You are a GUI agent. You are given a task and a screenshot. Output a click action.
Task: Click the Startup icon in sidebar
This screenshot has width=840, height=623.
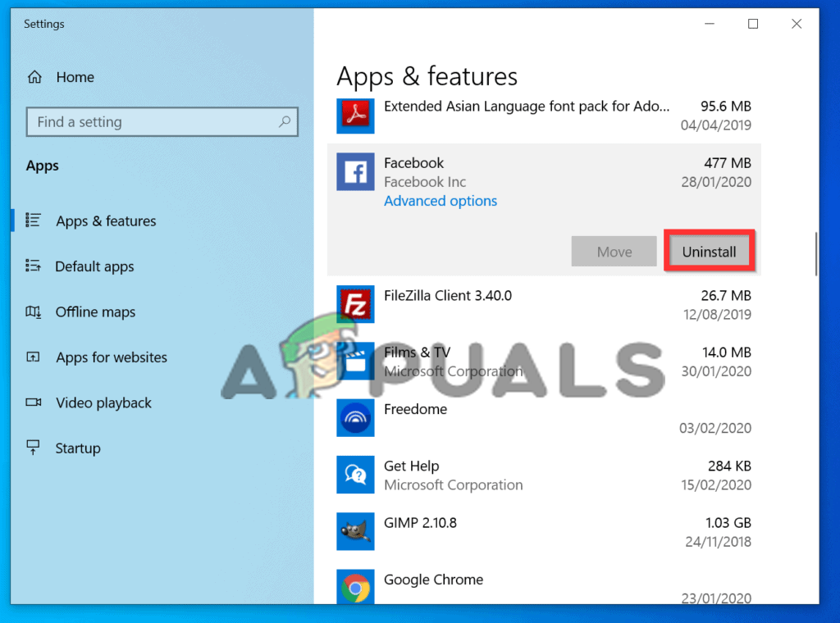[33, 448]
